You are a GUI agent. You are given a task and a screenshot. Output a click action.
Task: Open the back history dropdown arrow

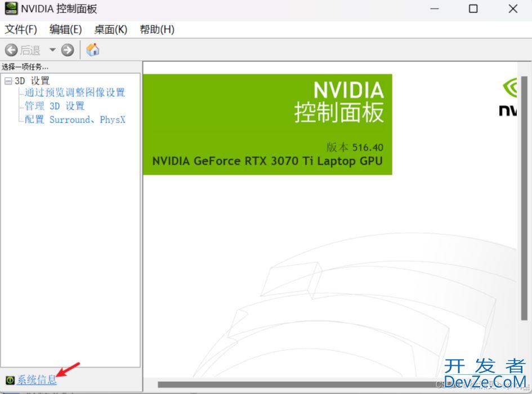click(52, 50)
